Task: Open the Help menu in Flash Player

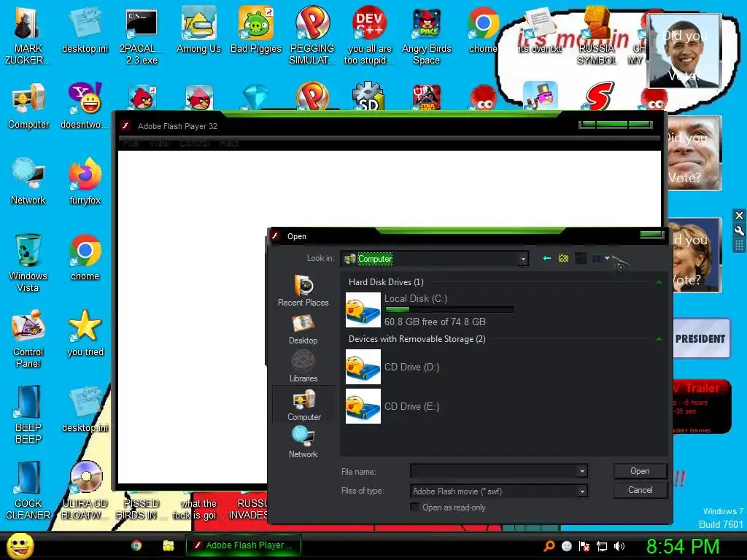Action: click(x=229, y=143)
